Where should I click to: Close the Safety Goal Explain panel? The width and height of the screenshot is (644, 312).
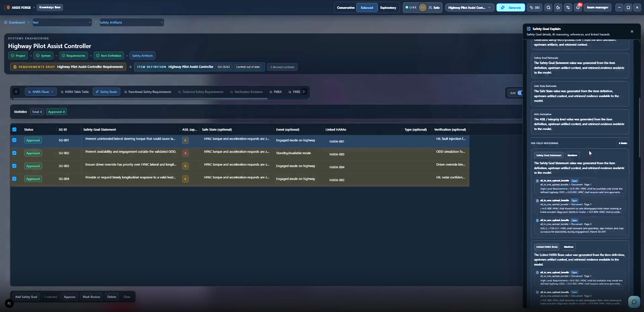pyautogui.click(x=632, y=31)
